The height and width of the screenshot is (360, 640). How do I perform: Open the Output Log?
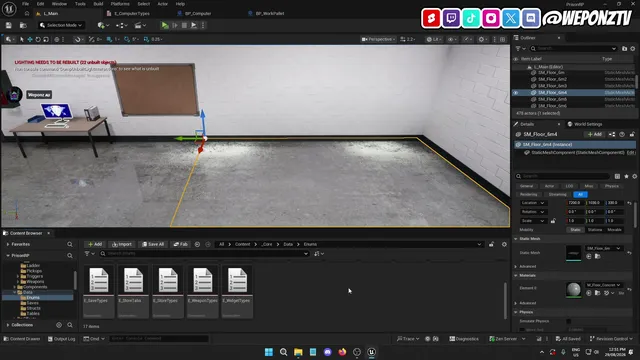pyautogui.click(x=61, y=339)
